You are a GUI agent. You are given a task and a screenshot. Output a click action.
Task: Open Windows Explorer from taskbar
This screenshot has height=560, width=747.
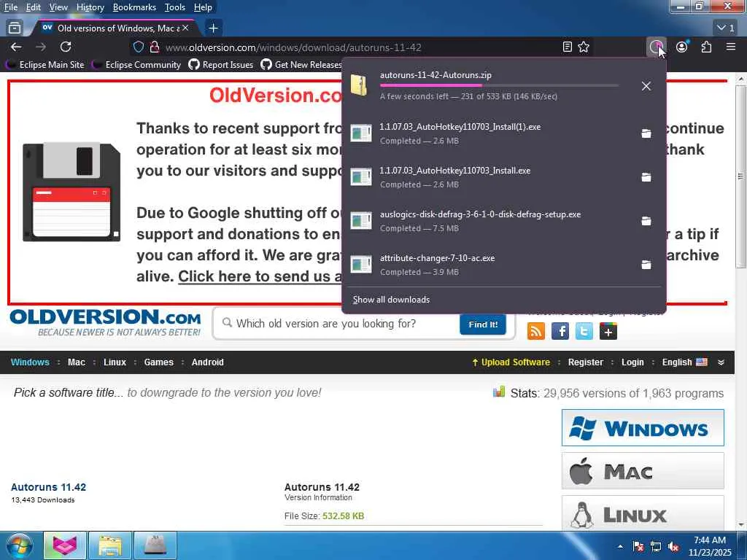point(110,545)
